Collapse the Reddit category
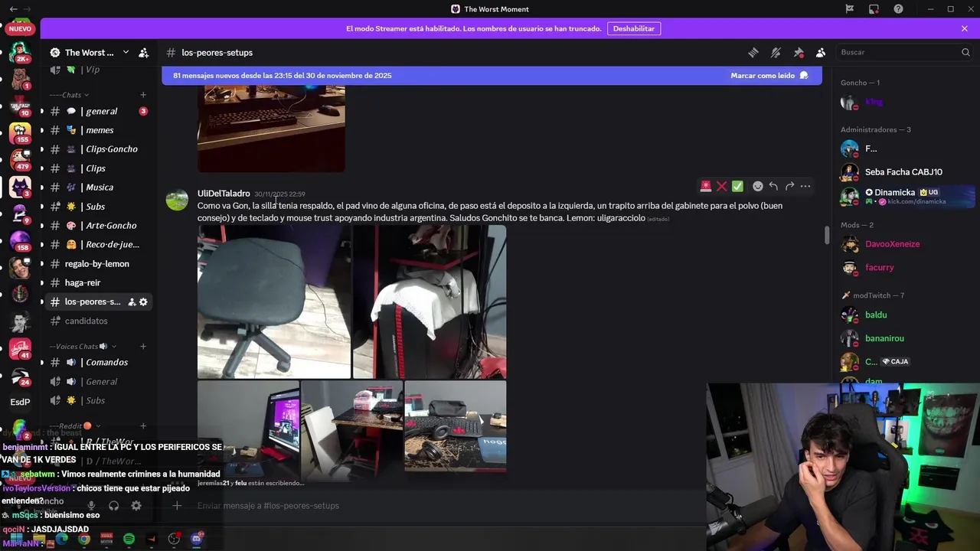This screenshot has height=551, width=980. (x=75, y=426)
